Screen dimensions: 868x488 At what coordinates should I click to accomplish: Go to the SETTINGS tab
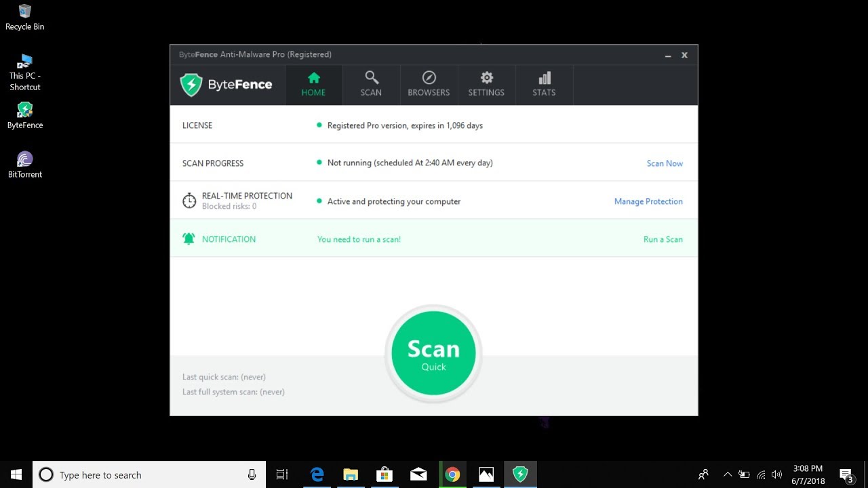[486, 85]
